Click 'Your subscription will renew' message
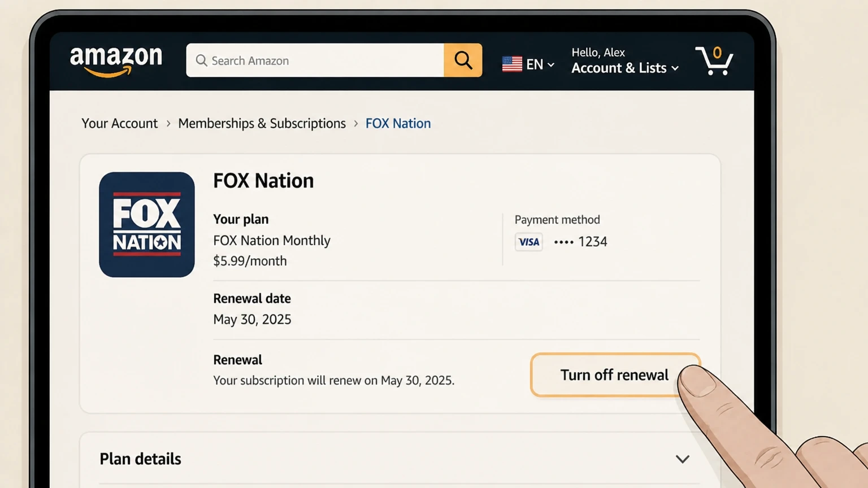Viewport: 868px width, 488px height. pos(333,380)
